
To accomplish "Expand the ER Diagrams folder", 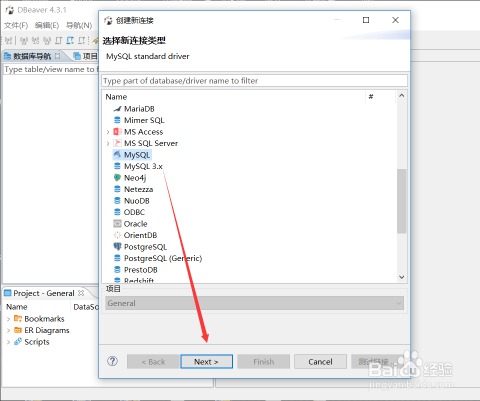I will pyautogui.click(x=8, y=330).
